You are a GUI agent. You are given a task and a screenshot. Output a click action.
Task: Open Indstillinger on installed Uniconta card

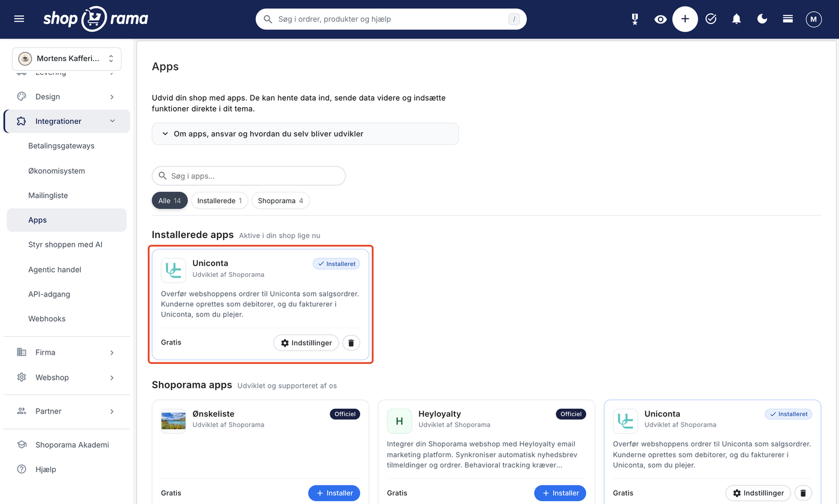[x=306, y=343]
